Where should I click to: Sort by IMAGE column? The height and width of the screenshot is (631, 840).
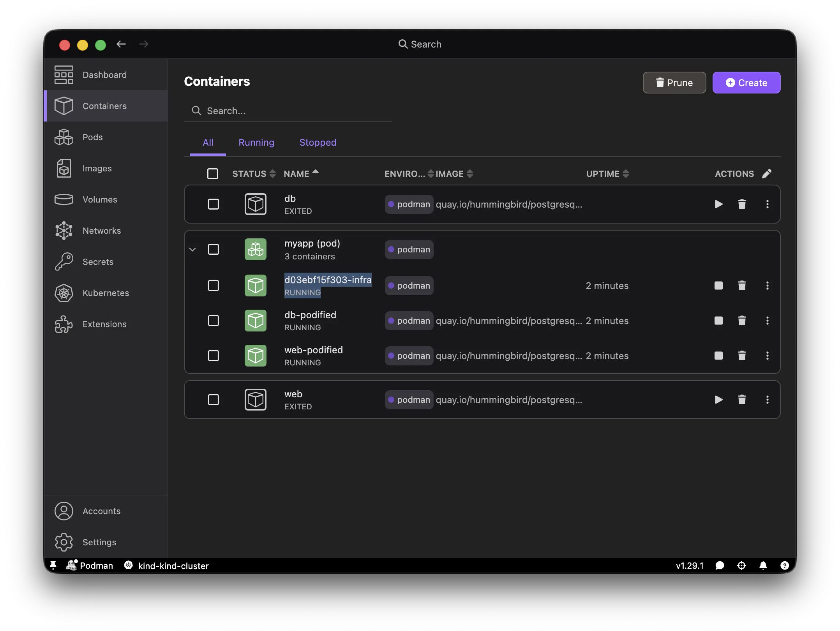coord(454,174)
